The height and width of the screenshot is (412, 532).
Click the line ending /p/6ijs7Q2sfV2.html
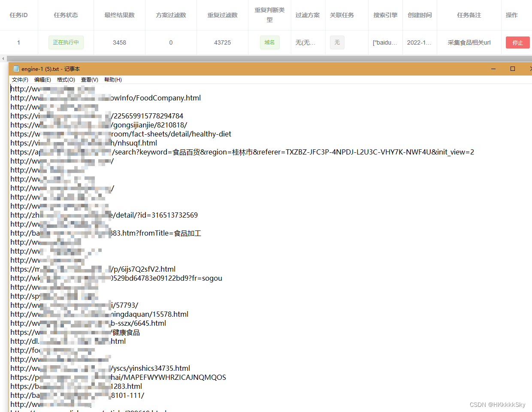[93, 269]
